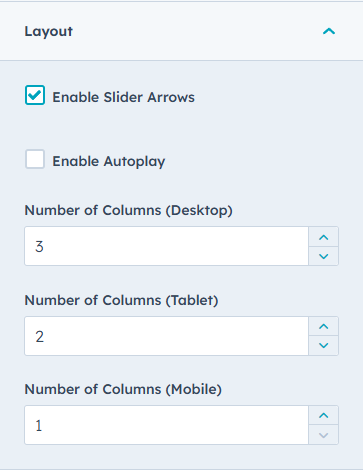Viewport: 363px width, 470px height.
Task: Focus the Tablet columns number field
Action: pyautogui.click(x=166, y=336)
